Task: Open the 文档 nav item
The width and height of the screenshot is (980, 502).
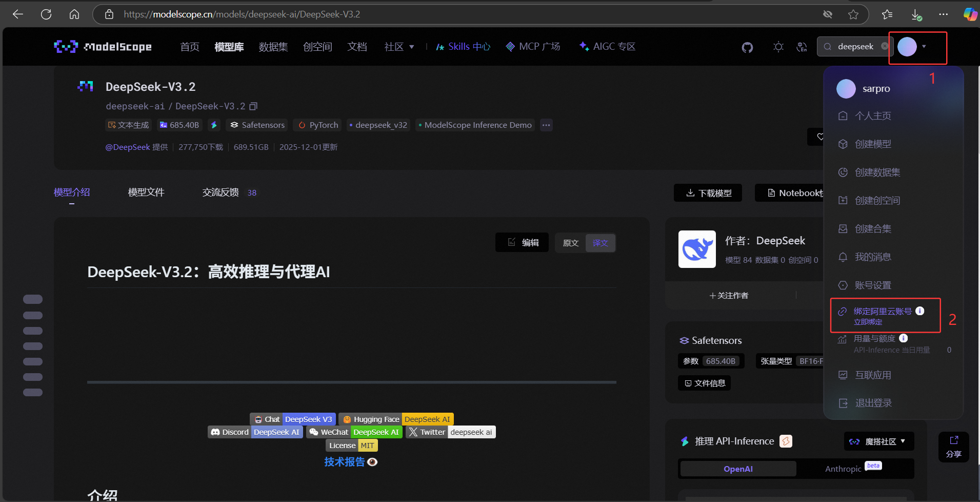Action: click(357, 47)
